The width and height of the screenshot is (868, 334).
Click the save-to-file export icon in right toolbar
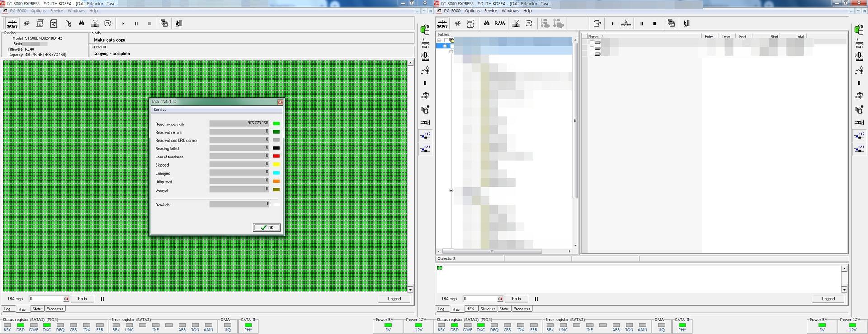[597, 24]
